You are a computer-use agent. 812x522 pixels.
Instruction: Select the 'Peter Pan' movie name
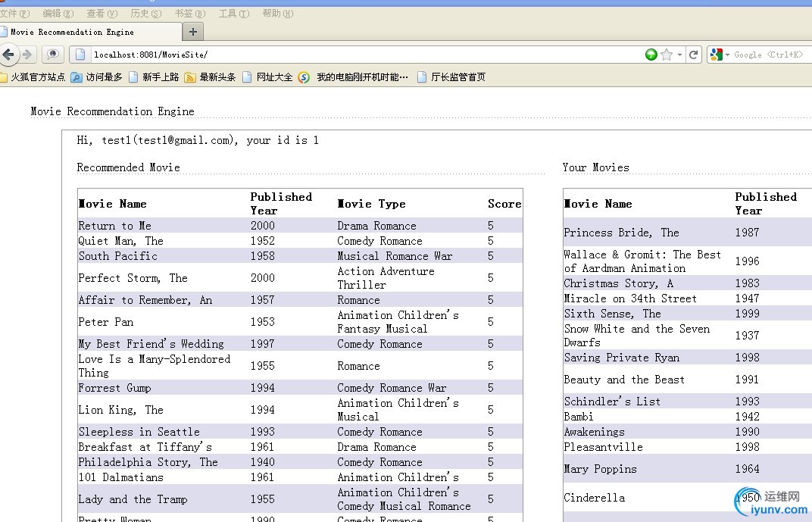point(105,322)
